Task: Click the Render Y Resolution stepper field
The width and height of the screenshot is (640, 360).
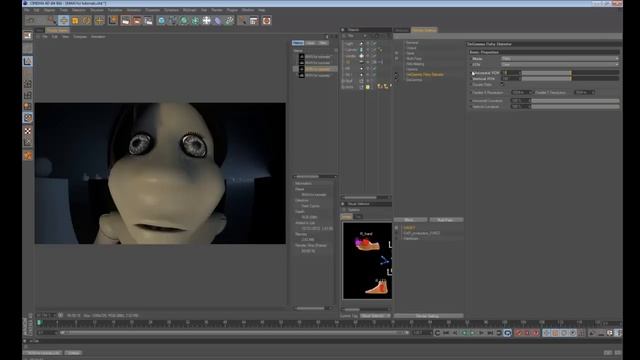Action: (584, 93)
